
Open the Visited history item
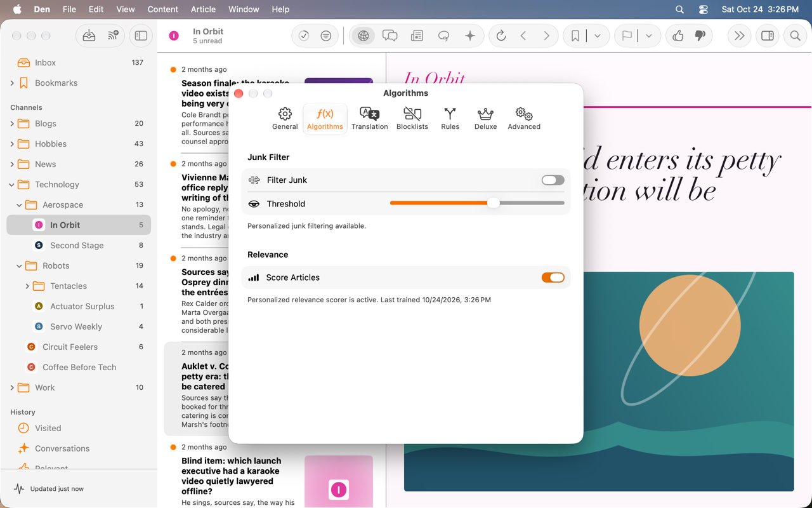click(x=79, y=428)
